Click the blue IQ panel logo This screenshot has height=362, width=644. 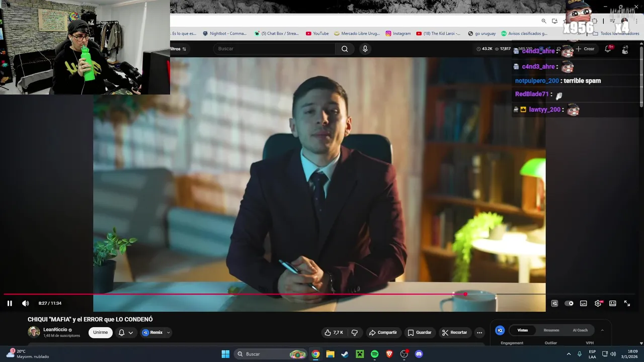(x=500, y=330)
